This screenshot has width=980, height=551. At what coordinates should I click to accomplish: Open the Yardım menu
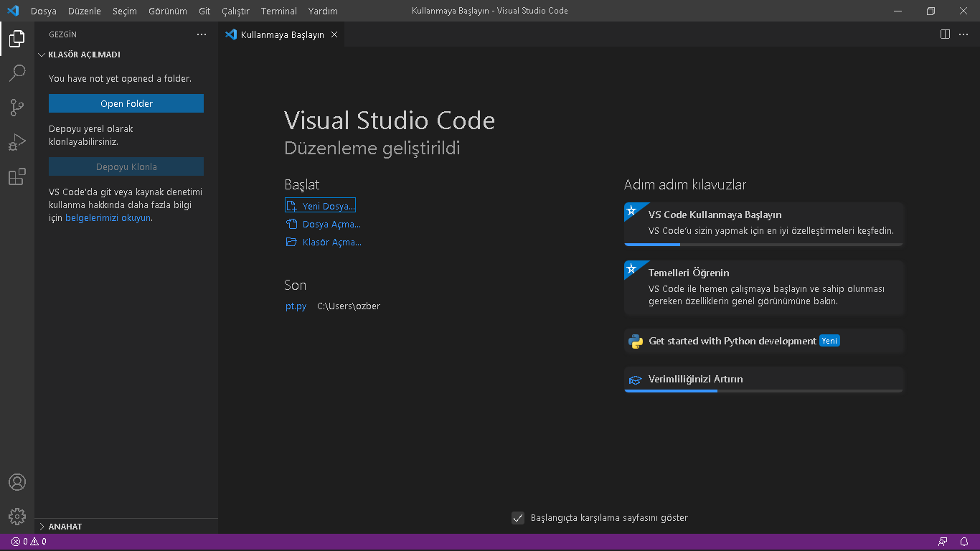(x=323, y=11)
